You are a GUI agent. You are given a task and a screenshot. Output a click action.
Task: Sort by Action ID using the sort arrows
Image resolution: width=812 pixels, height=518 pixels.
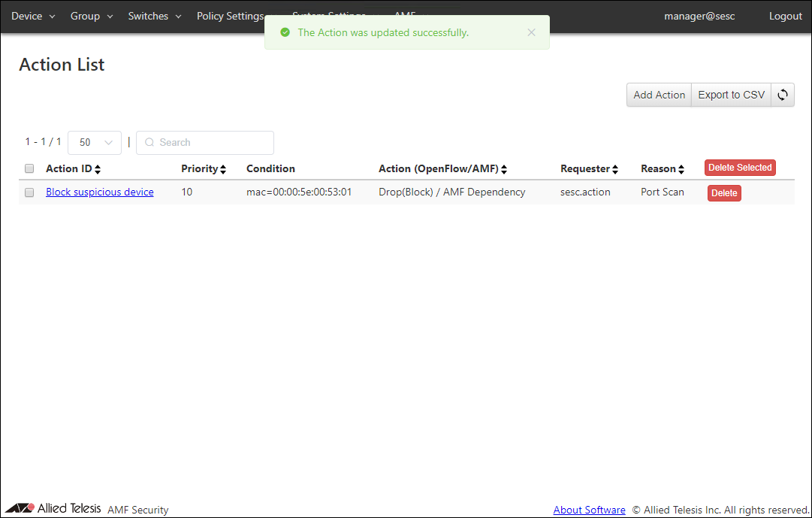[x=98, y=169]
